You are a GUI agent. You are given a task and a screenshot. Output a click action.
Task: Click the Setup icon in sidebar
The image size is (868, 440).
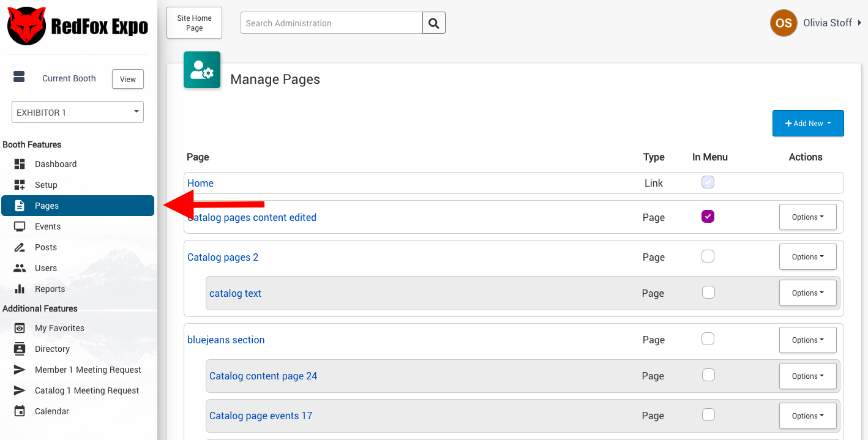(x=20, y=185)
